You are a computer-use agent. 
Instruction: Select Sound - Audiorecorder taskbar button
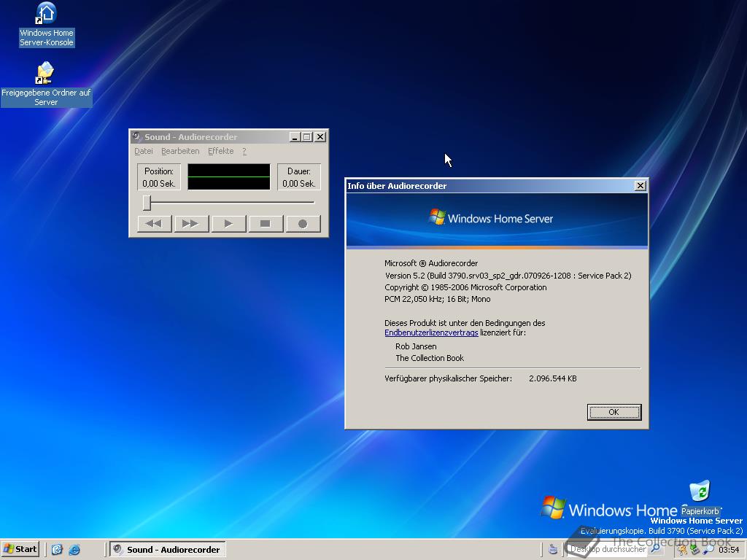[168, 550]
